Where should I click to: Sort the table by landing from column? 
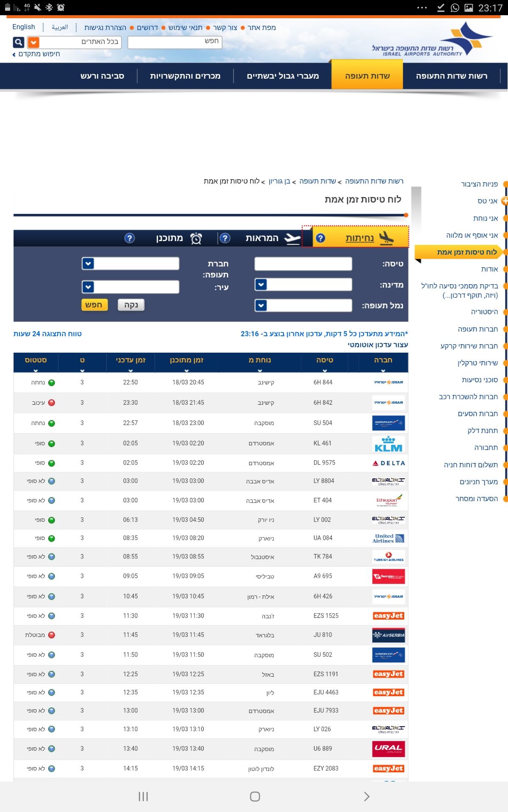(260, 363)
